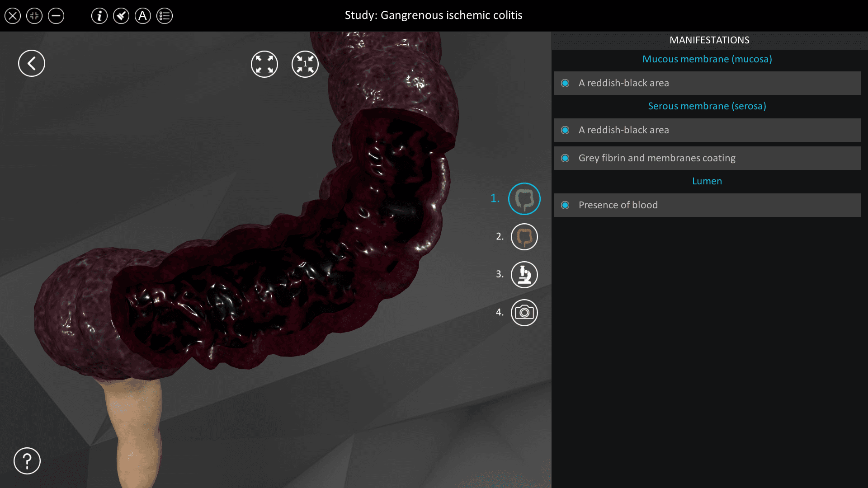Click the collapse-arrows icon in top toolbar
This screenshot has height=488, width=868.
[x=34, y=16]
